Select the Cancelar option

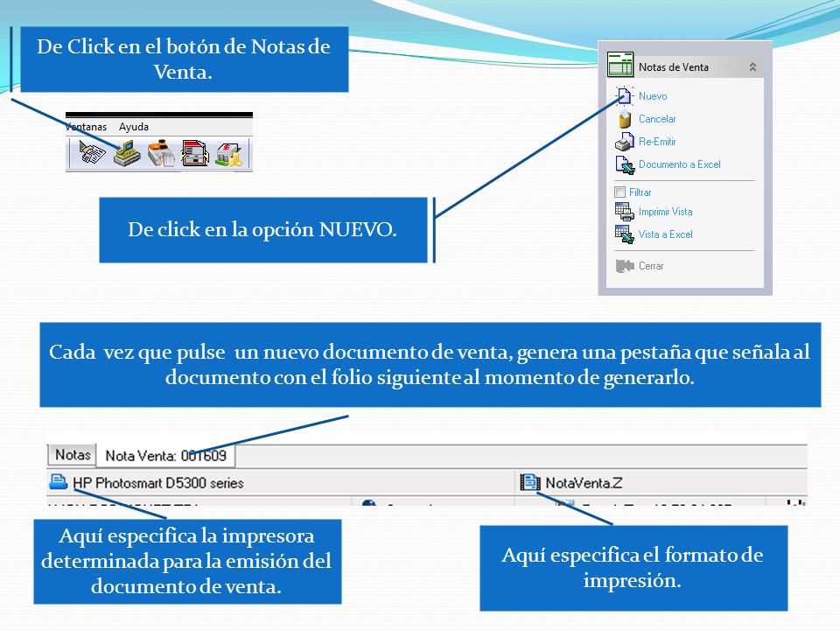point(657,119)
